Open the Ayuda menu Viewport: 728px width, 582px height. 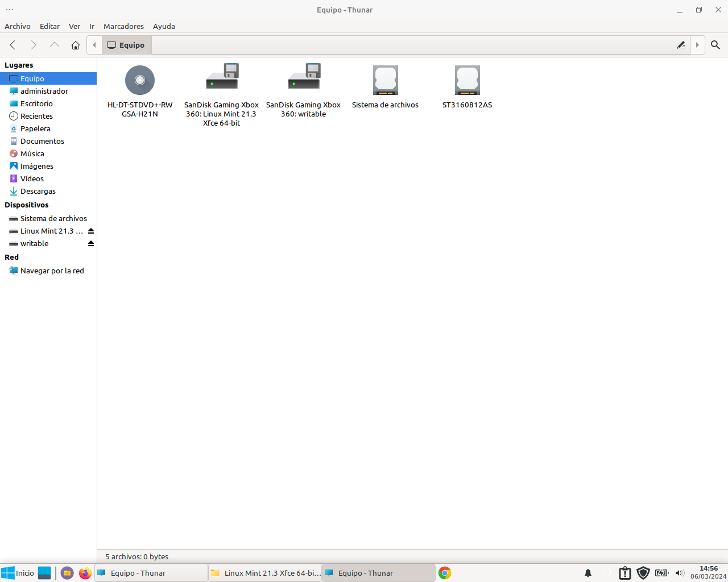tap(164, 26)
